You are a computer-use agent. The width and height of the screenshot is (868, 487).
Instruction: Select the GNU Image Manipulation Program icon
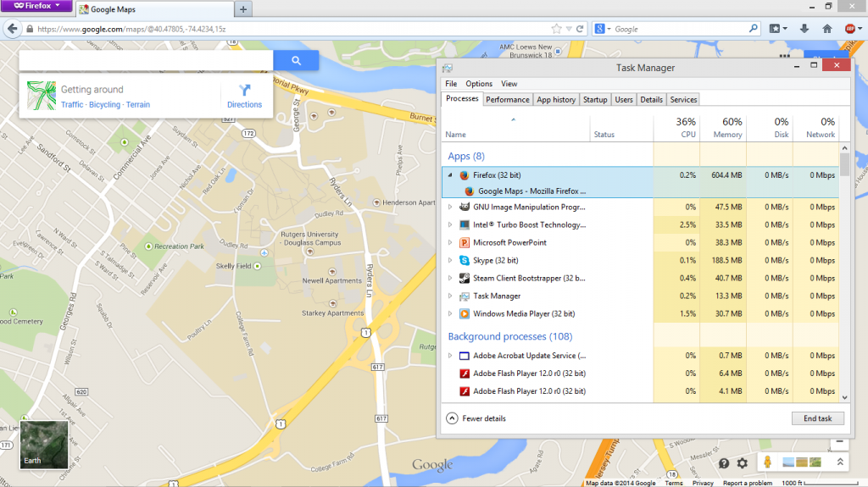click(x=465, y=207)
